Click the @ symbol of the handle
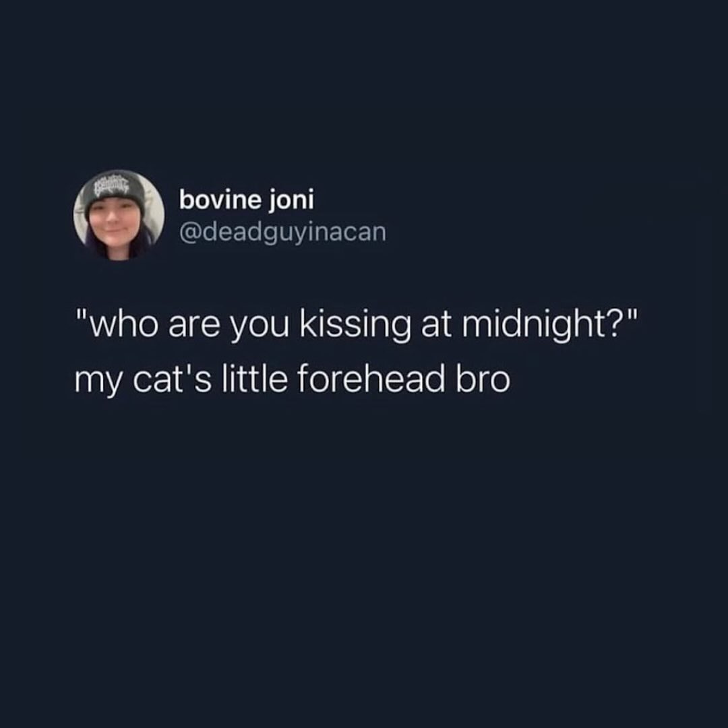 click(x=189, y=233)
